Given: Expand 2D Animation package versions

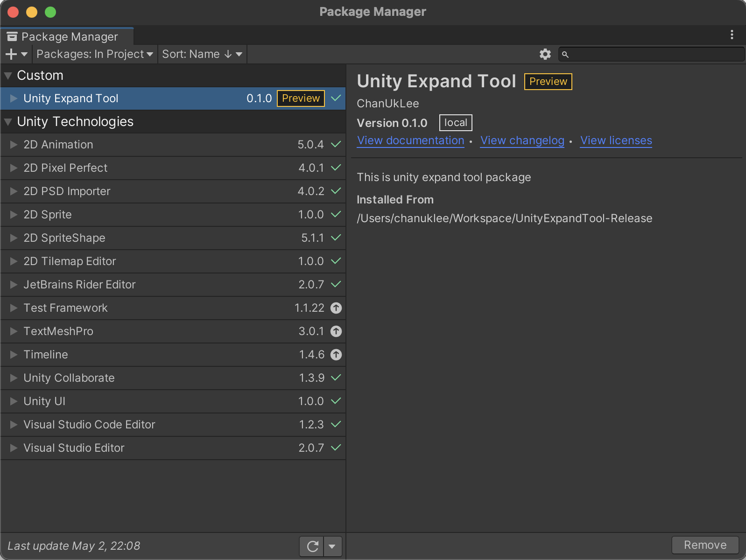Looking at the screenshot, I should coord(14,144).
